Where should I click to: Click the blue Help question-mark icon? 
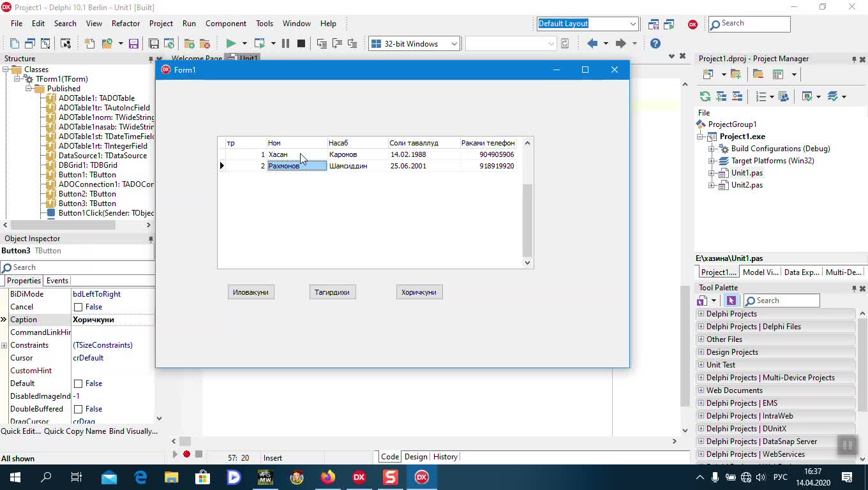pos(655,43)
